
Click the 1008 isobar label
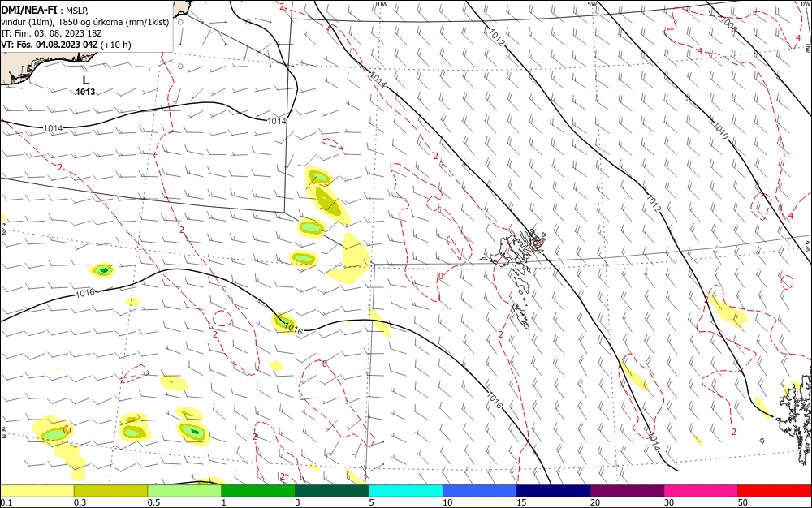tap(728, 24)
